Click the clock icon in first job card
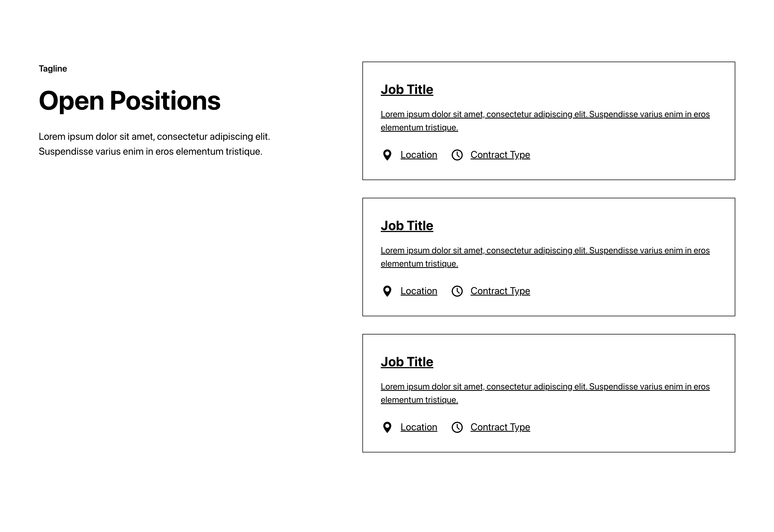 click(x=457, y=155)
